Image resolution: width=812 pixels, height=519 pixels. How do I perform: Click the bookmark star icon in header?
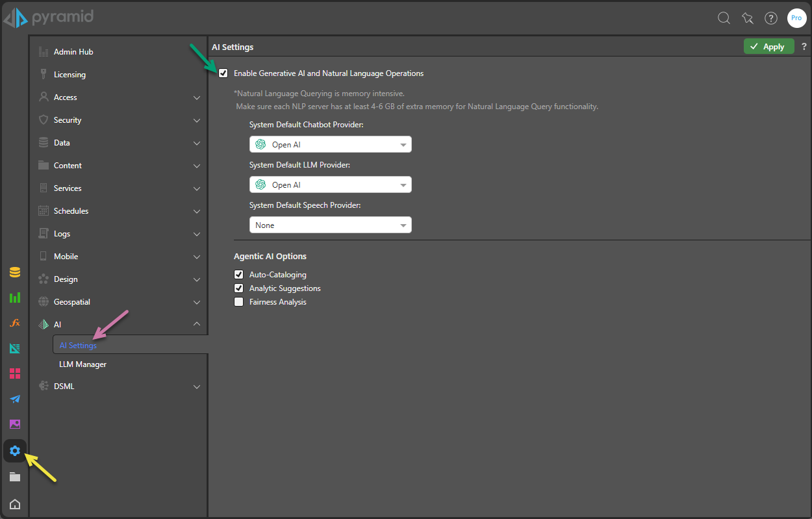[x=747, y=18]
